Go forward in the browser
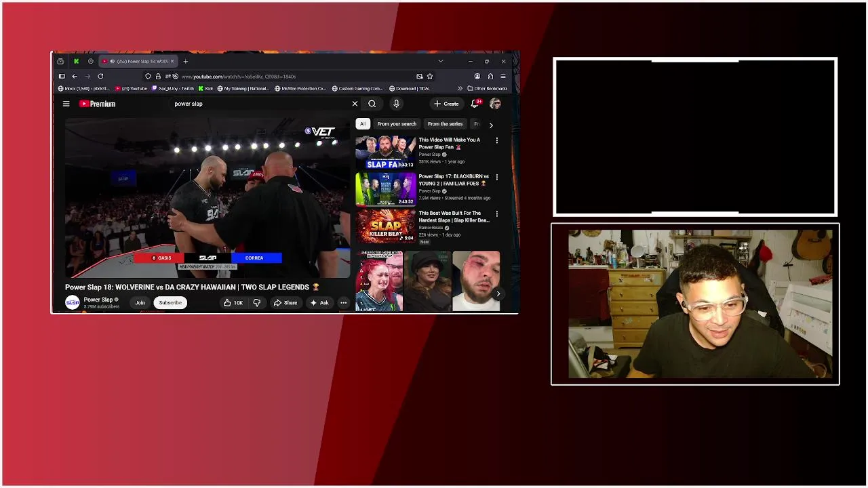The image size is (868, 488). 87,77
